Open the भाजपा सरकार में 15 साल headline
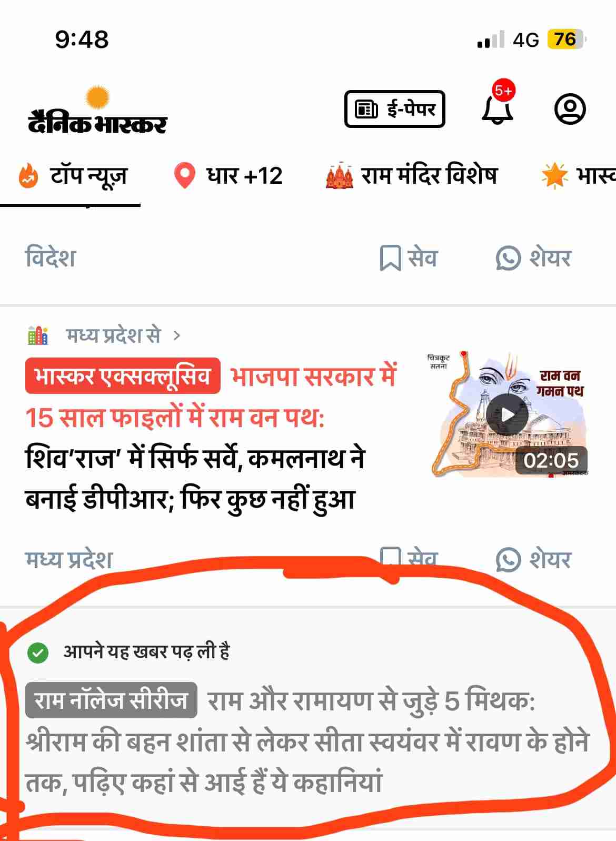Screen dimensions: 616x841 [211, 438]
